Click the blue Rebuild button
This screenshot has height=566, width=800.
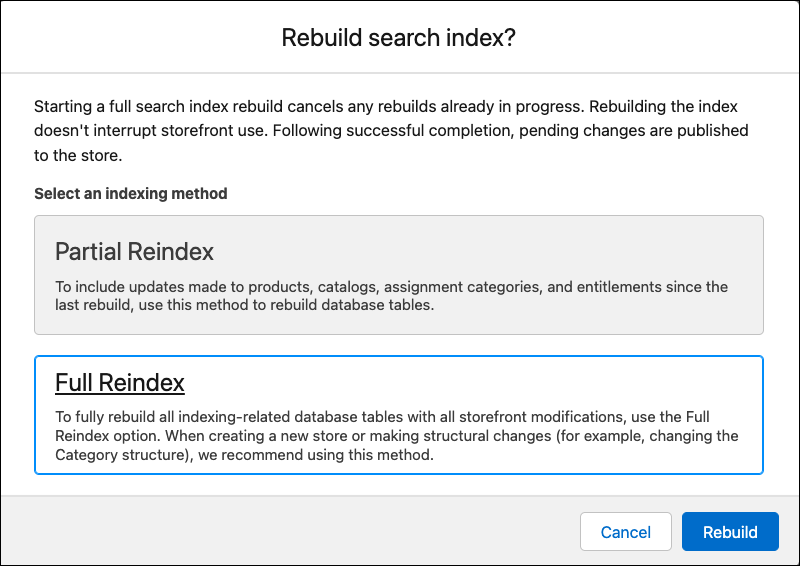pyautogui.click(x=730, y=532)
